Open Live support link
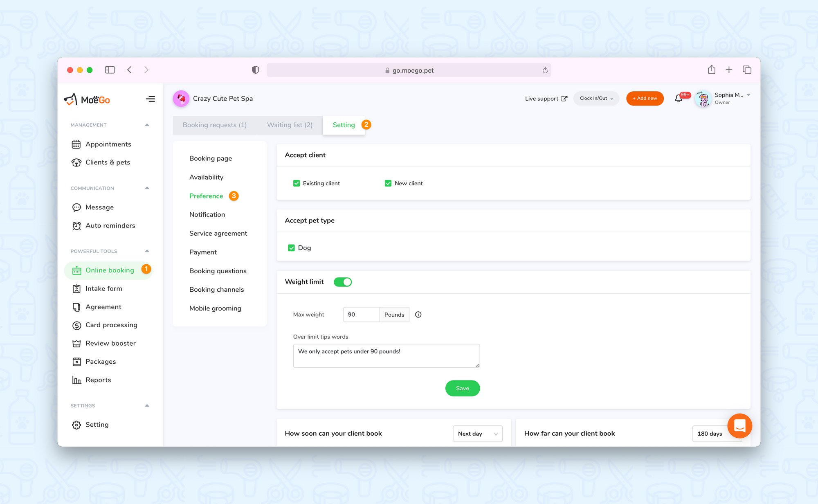Image resolution: width=818 pixels, height=504 pixels. (x=546, y=99)
